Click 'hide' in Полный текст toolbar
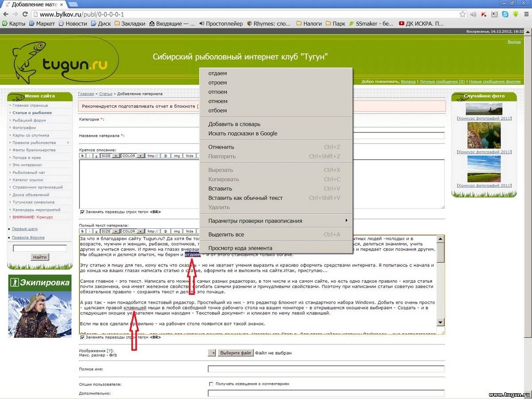This screenshot has height=399, width=532. (x=189, y=231)
